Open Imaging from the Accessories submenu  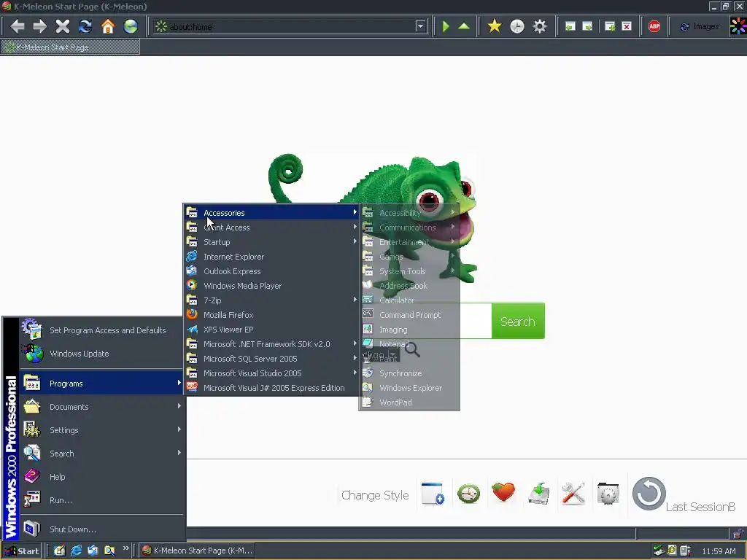point(409,330)
